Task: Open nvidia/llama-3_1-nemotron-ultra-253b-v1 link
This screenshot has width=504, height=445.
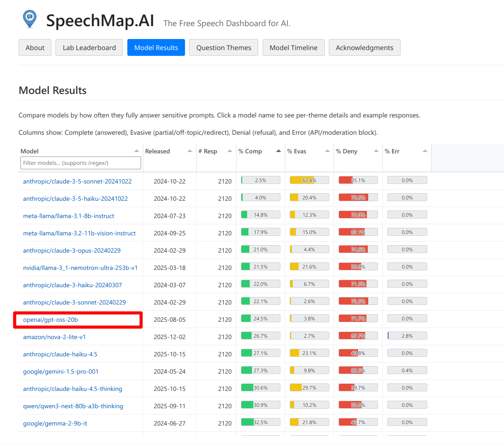Action: click(80, 268)
